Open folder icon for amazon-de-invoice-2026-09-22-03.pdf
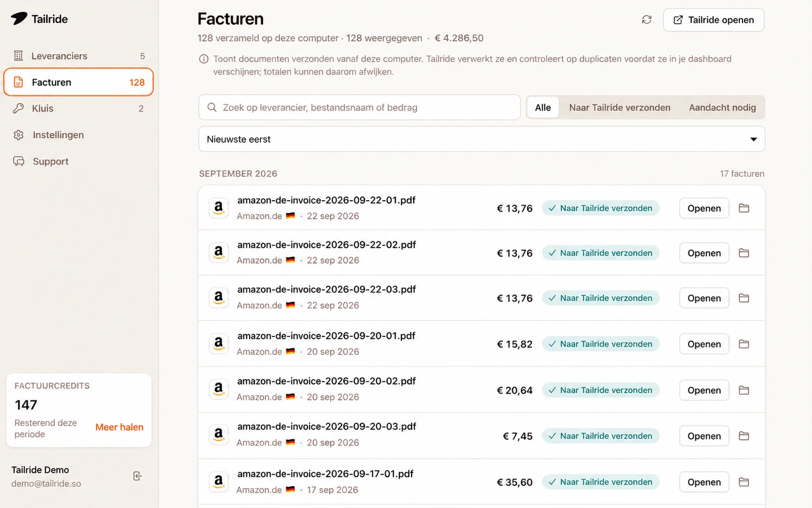812x508 pixels. coord(744,298)
